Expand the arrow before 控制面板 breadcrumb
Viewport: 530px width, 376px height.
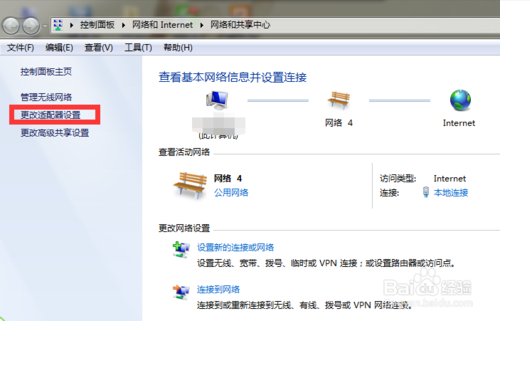(x=72, y=25)
